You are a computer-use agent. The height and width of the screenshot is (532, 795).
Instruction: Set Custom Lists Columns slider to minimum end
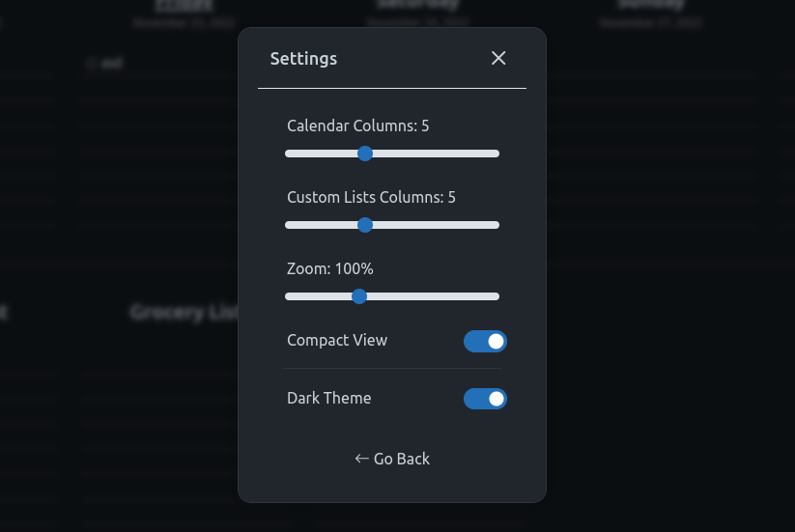pos(289,225)
